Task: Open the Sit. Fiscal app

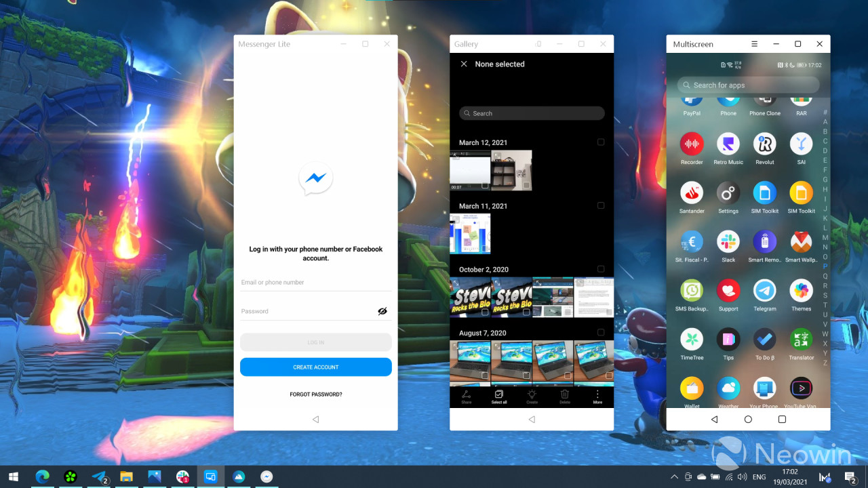Action: pos(692,241)
